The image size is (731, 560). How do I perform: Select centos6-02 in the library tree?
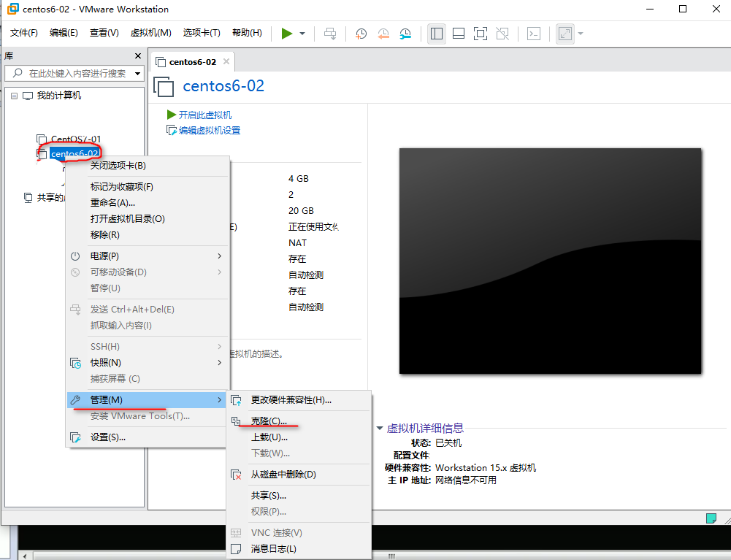click(x=74, y=153)
